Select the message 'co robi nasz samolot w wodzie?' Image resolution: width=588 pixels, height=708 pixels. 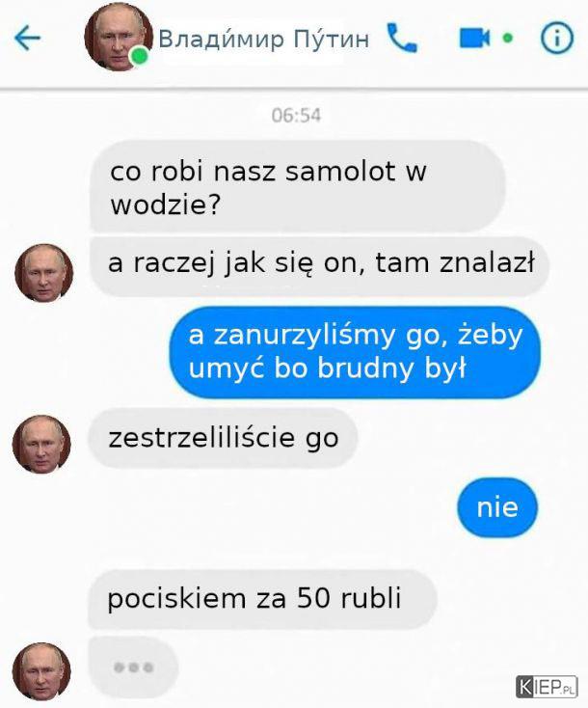tap(298, 186)
